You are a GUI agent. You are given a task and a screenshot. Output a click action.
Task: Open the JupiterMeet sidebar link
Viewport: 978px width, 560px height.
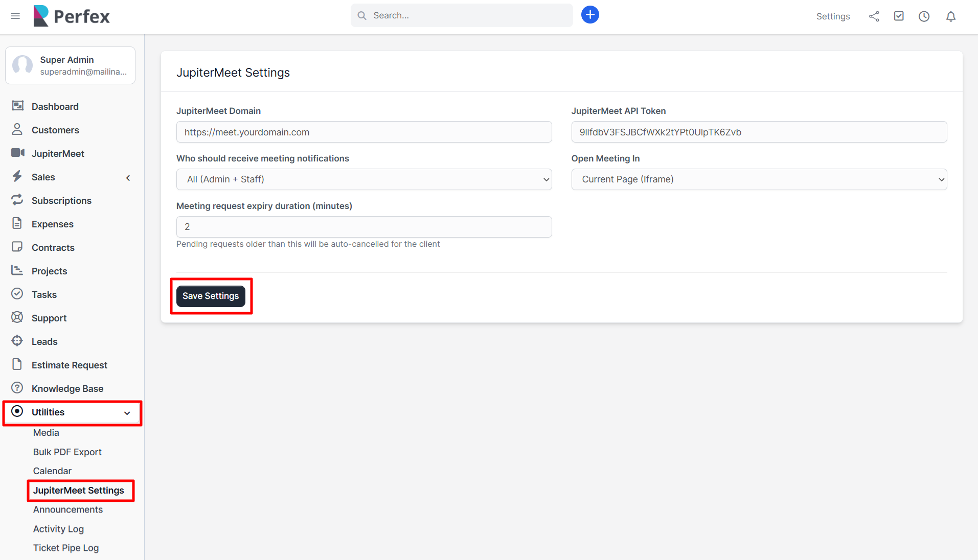point(58,154)
